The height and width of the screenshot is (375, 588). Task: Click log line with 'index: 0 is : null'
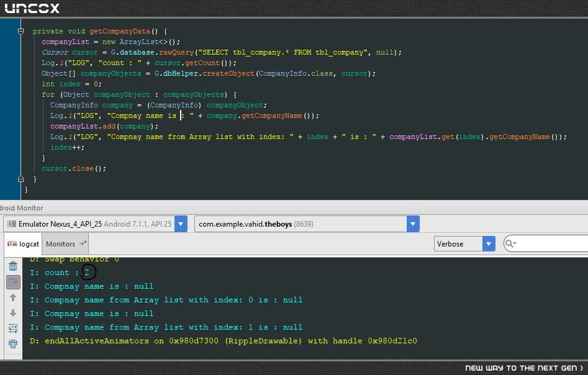click(x=166, y=300)
